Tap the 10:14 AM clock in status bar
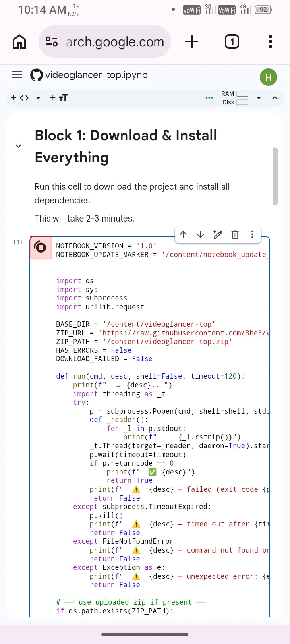 click(x=42, y=10)
